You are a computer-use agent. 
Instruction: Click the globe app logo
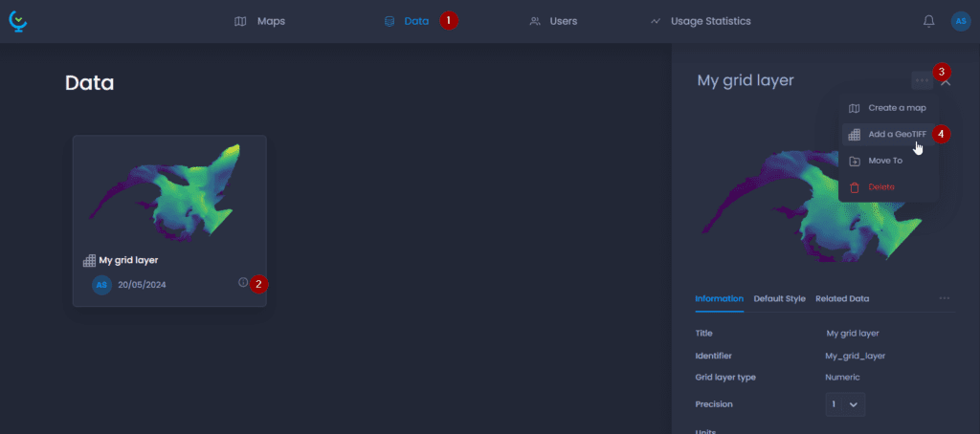coord(17,21)
